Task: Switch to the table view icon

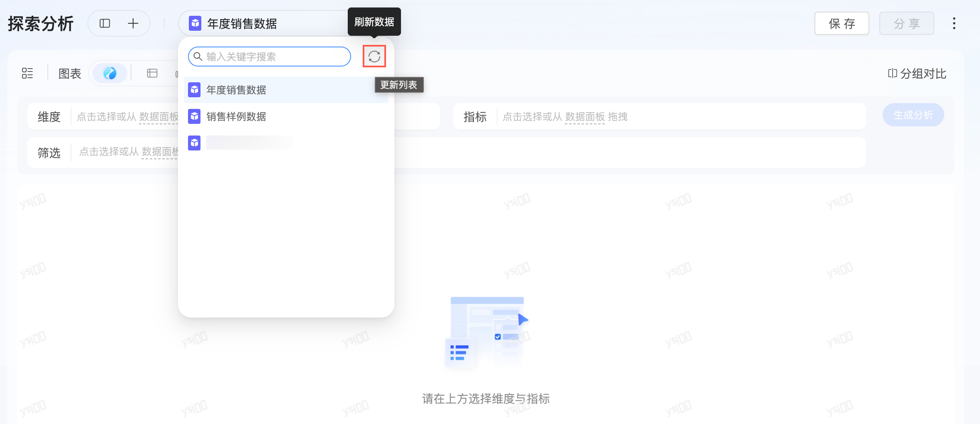Action: (x=152, y=73)
